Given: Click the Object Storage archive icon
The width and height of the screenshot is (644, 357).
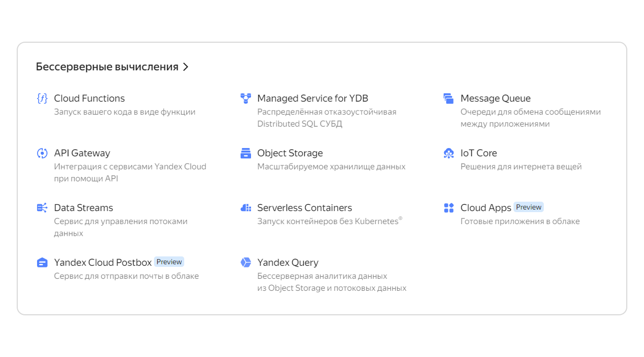Looking at the screenshot, I should [246, 153].
